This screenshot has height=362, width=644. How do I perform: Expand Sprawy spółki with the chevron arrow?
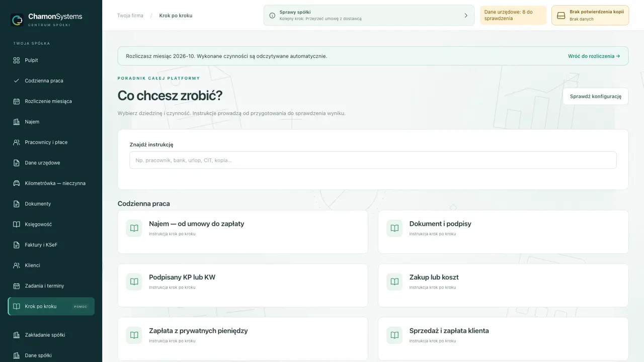click(x=465, y=16)
